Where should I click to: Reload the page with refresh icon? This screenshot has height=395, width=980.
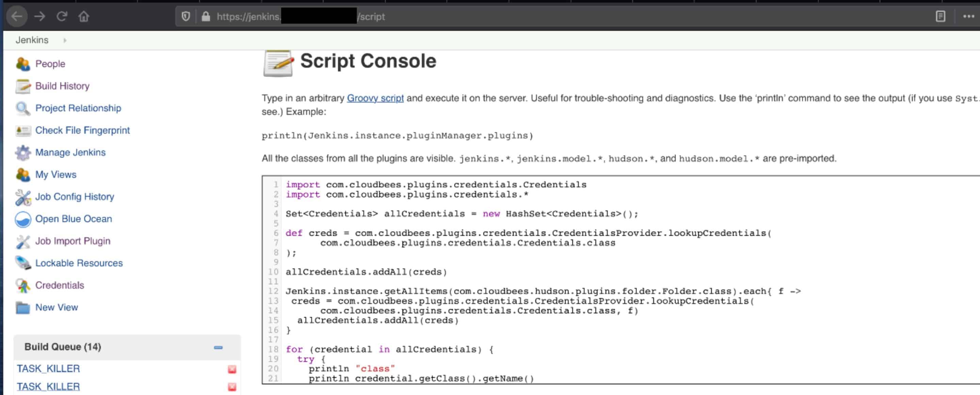pyautogui.click(x=62, y=16)
